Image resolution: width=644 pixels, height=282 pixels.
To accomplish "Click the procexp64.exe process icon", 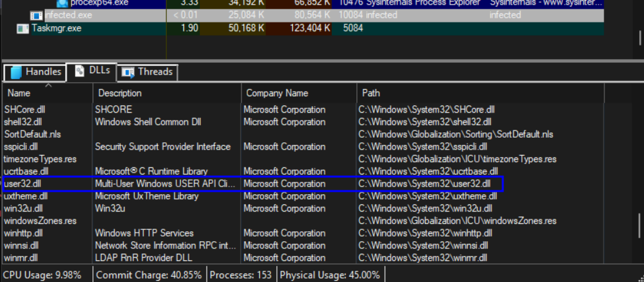I will [x=63, y=3].
